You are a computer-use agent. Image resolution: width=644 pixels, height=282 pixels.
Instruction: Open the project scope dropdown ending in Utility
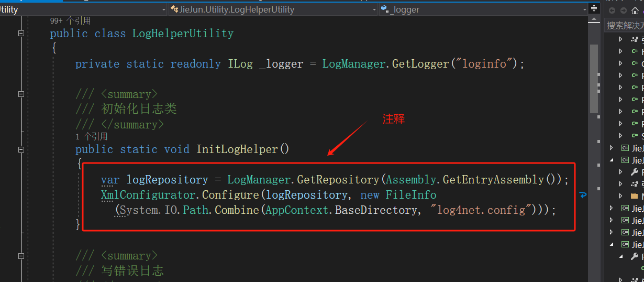pyautogui.click(x=163, y=9)
